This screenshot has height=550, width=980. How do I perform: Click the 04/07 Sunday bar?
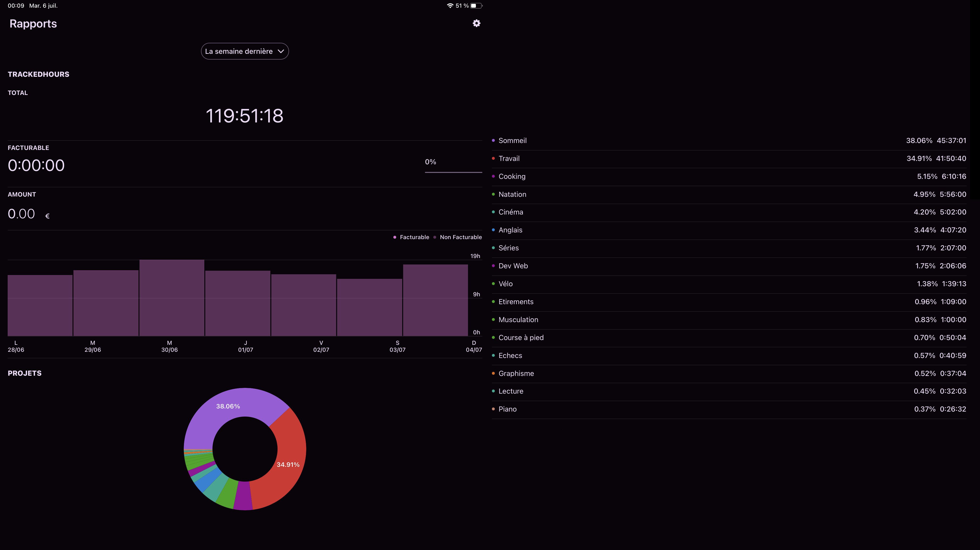point(435,300)
